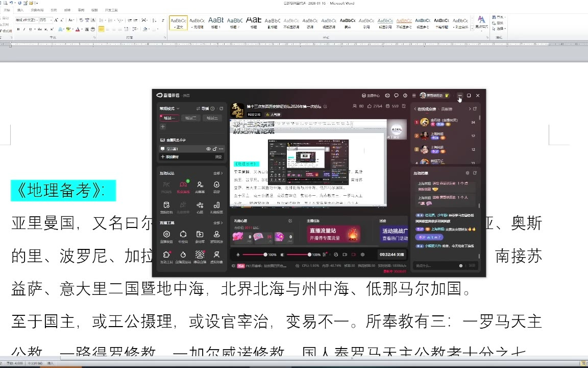
Task: Open the 素材库 library icon
Action: tap(200, 236)
